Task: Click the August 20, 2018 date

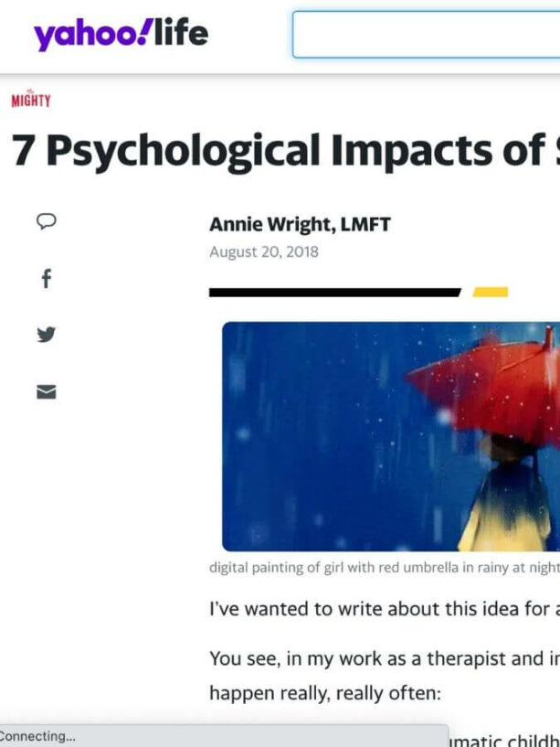Action: tap(264, 252)
